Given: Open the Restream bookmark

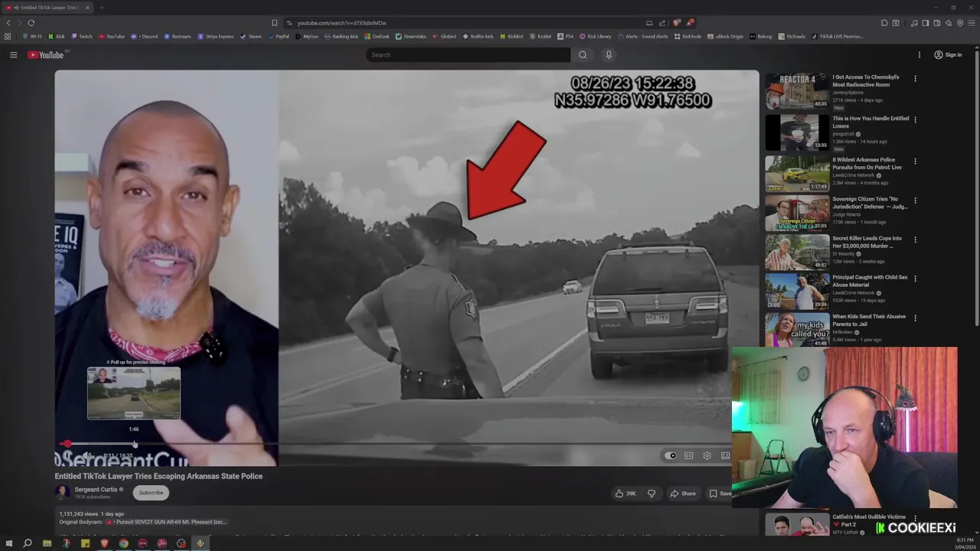Looking at the screenshot, I should [x=178, y=36].
